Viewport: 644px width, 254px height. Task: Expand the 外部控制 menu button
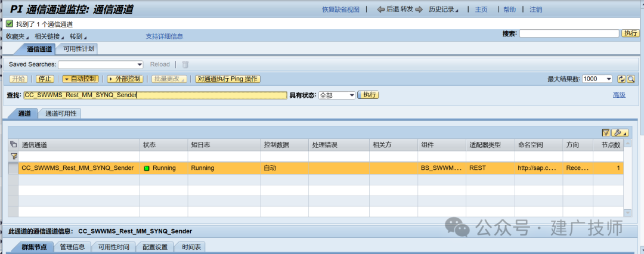125,79
